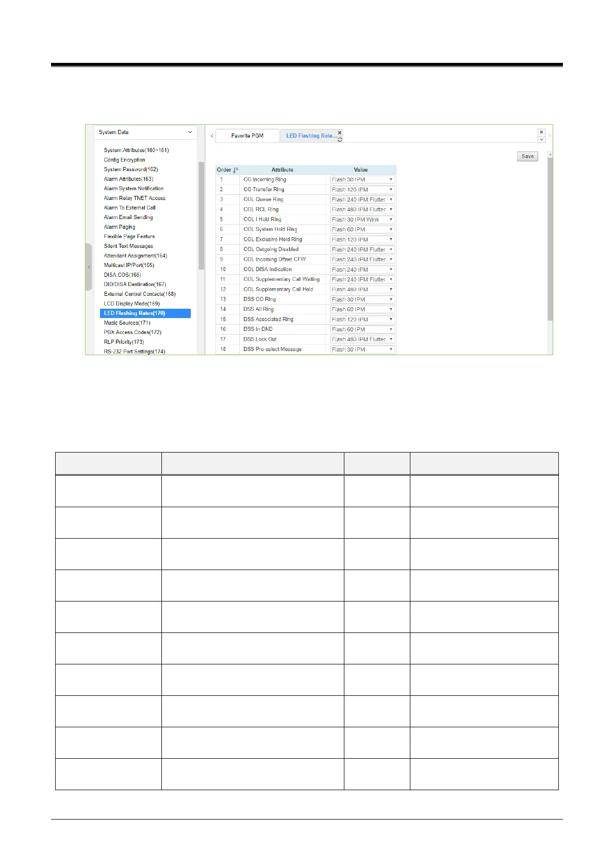Open the COL Queue Ring value dropdown
Screen dimensions: 614x868
(x=362, y=199)
